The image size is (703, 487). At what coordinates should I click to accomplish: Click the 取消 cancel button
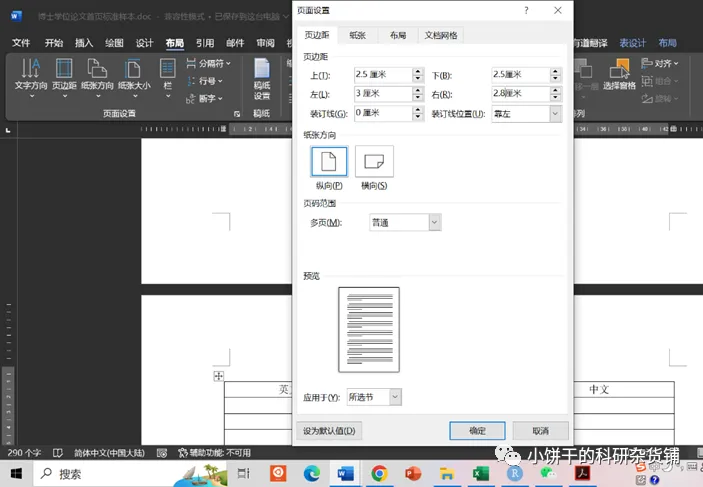[x=541, y=431]
